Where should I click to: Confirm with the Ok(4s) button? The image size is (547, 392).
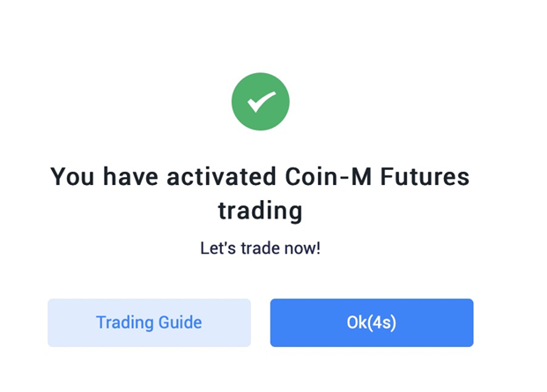pyautogui.click(x=372, y=322)
